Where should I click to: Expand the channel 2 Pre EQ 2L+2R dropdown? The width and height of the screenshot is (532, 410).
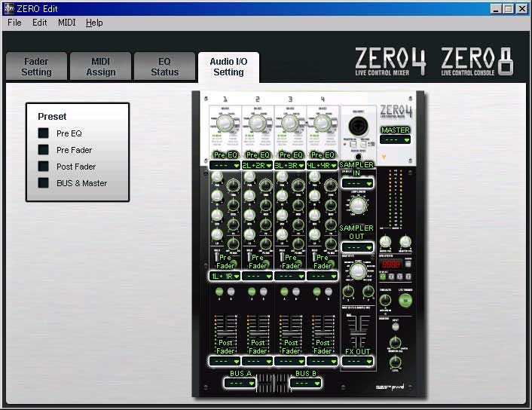tap(258, 164)
